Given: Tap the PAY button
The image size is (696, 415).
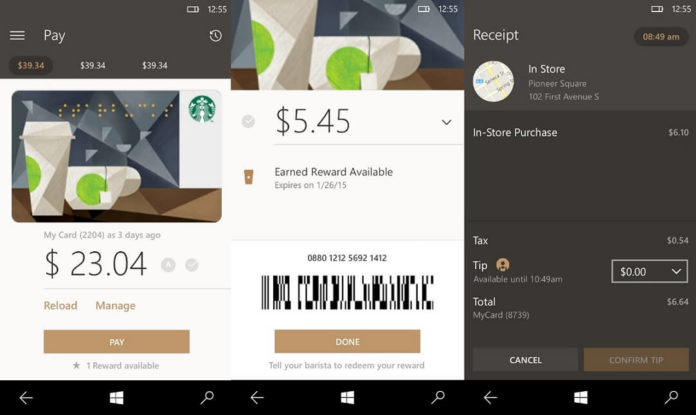Looking at the screenshot, I should pos(117,342).
